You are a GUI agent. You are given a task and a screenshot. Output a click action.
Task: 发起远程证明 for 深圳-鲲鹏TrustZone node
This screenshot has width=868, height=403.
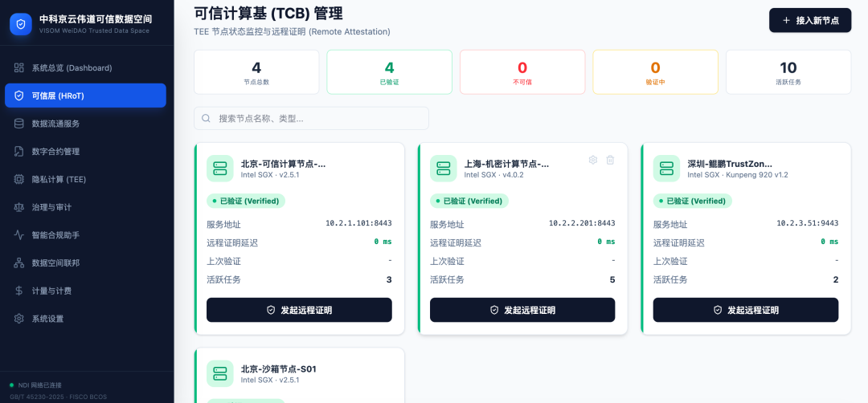click(746, 310)
